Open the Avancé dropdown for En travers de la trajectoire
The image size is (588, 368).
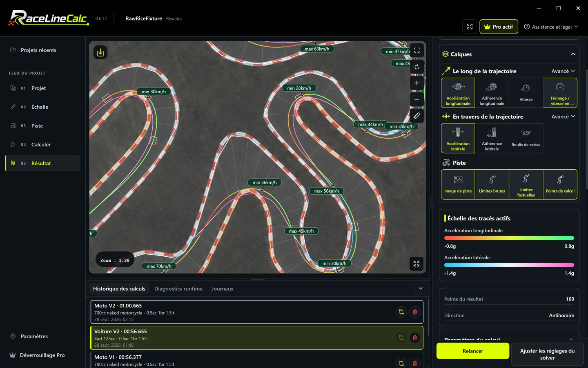pyautogui.click(x=563, y=117)
